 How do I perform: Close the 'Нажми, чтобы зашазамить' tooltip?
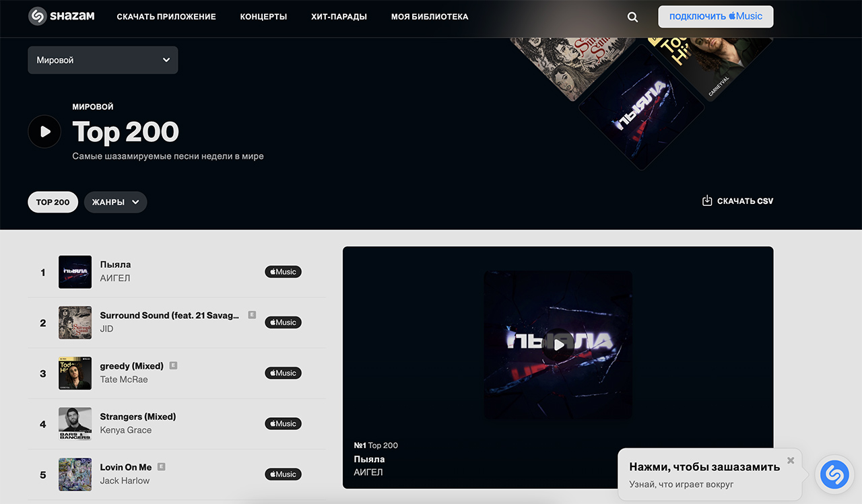click(791, 461)
